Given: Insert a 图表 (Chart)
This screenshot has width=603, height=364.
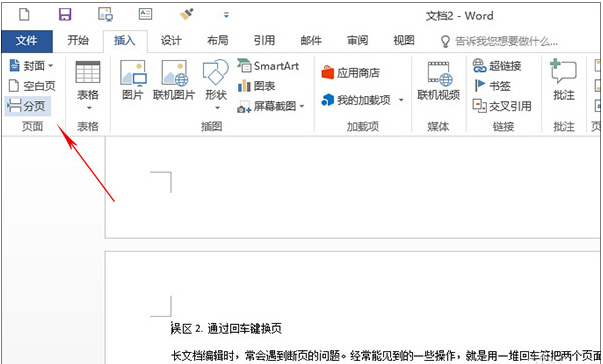Looking at the screenshot, I should [256, 86].
